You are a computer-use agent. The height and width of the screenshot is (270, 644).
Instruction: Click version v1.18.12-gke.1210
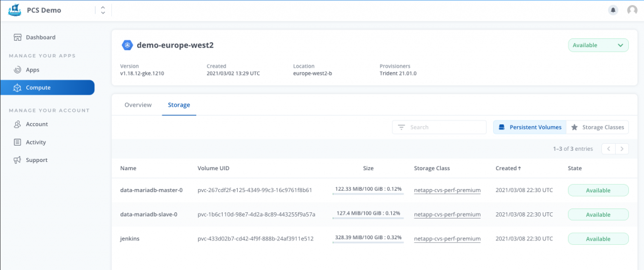pos(142,74)
